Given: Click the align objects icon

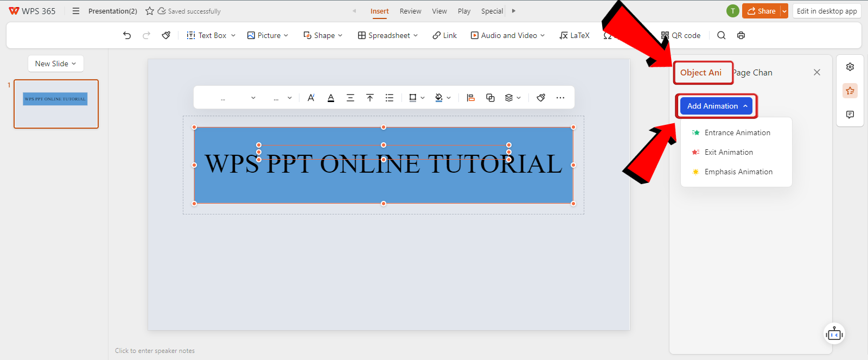Looking at the screenshot, I should tap(471, 98).
